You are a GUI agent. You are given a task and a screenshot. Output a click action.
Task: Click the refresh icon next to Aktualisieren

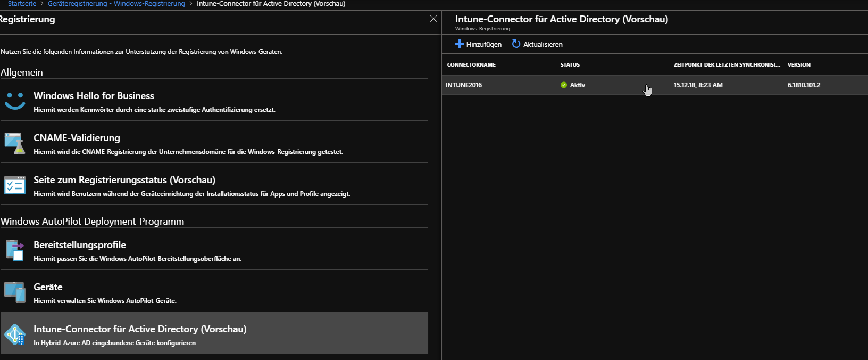516,44
